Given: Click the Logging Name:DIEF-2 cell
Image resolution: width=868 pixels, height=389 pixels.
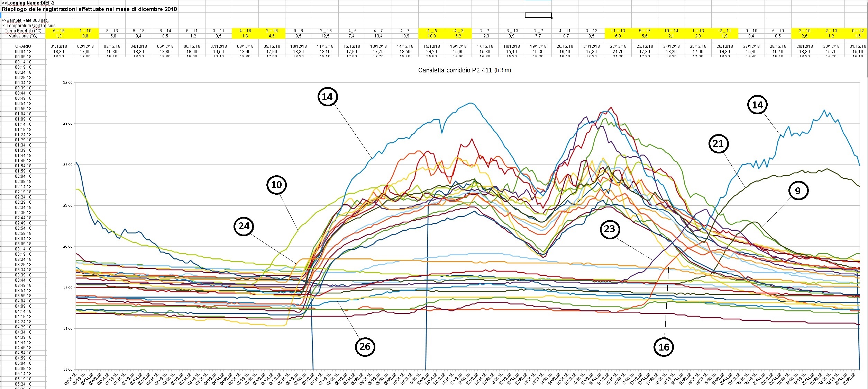Looking at the screenshot, I should [28, 3].
